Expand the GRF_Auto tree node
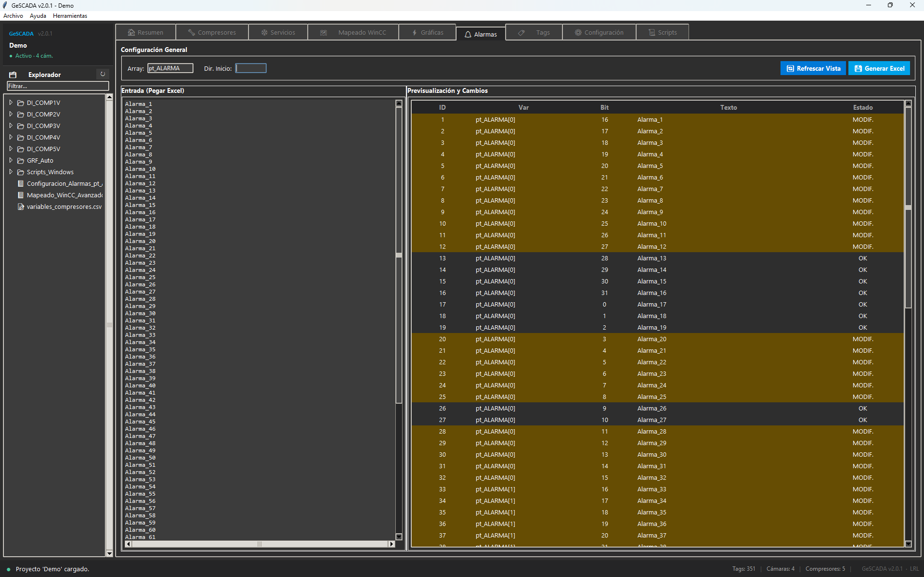Viewport: 924px width, 577px height. pos(11,160)
